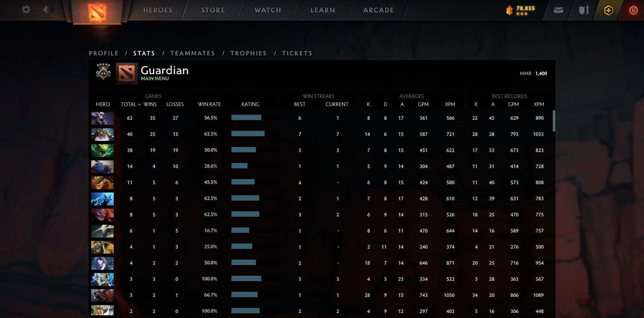Open the WATCH menu

267,10
